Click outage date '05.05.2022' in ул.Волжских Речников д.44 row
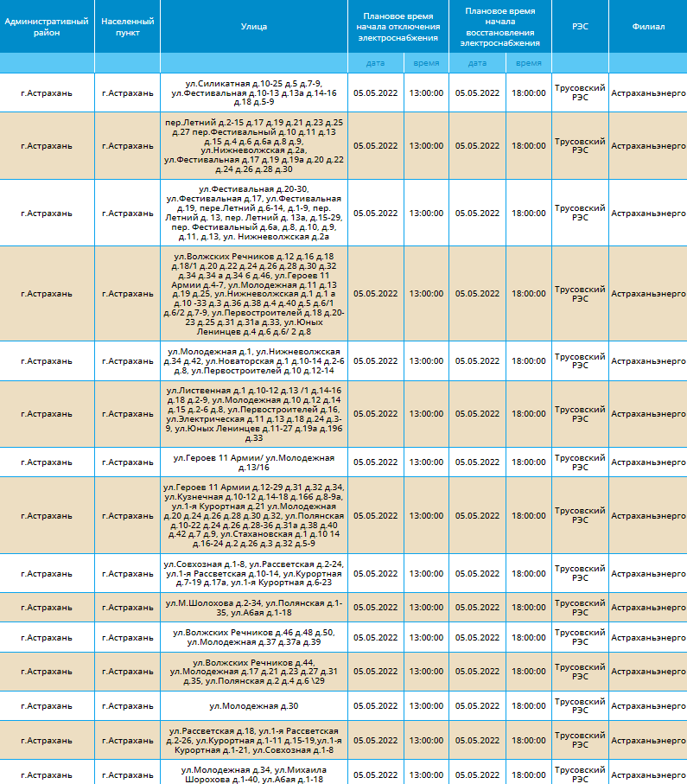 pos(376,672)
